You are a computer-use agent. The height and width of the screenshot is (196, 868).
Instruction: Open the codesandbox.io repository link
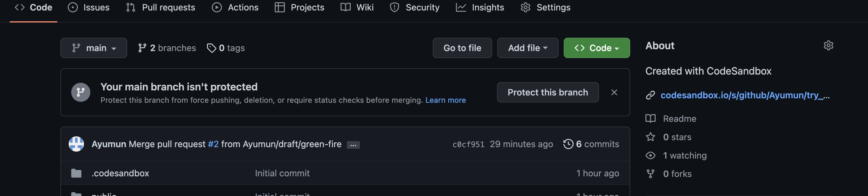click(745, 95)
